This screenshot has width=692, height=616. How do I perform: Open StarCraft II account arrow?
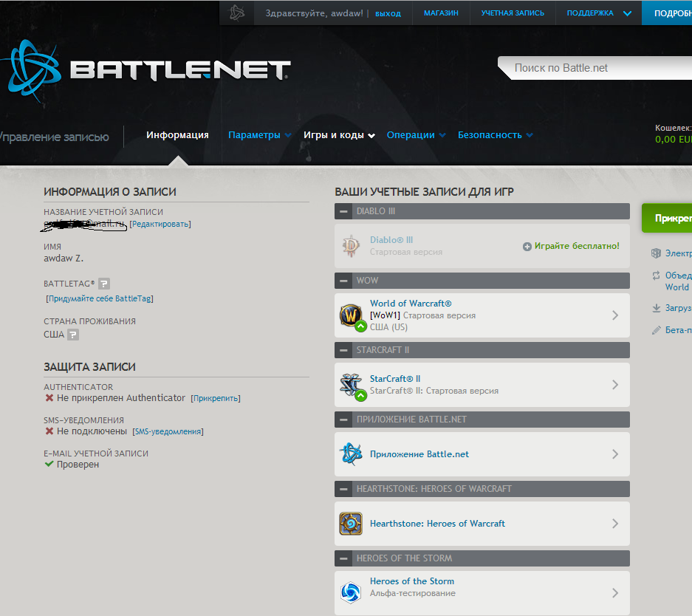click(x=615, y=385)
